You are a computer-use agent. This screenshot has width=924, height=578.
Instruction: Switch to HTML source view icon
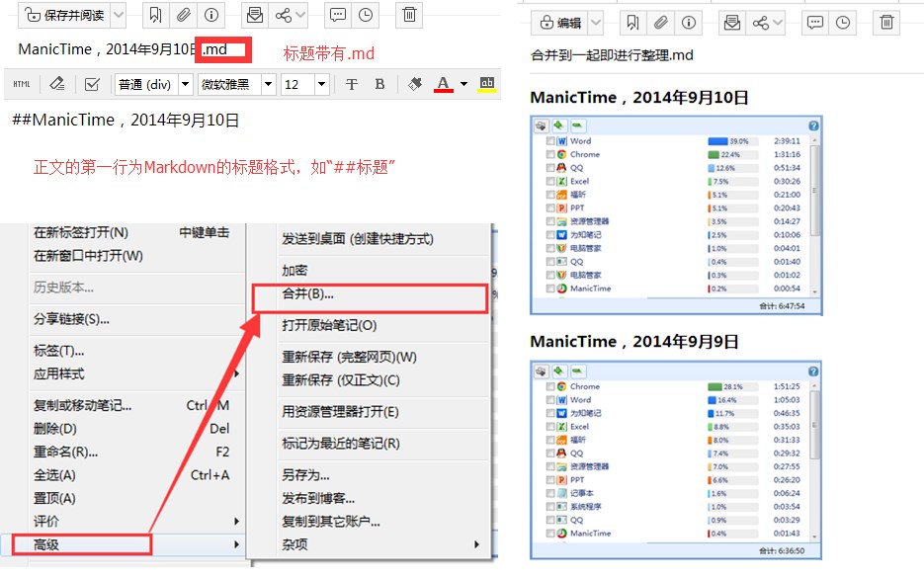pos(22,84)
